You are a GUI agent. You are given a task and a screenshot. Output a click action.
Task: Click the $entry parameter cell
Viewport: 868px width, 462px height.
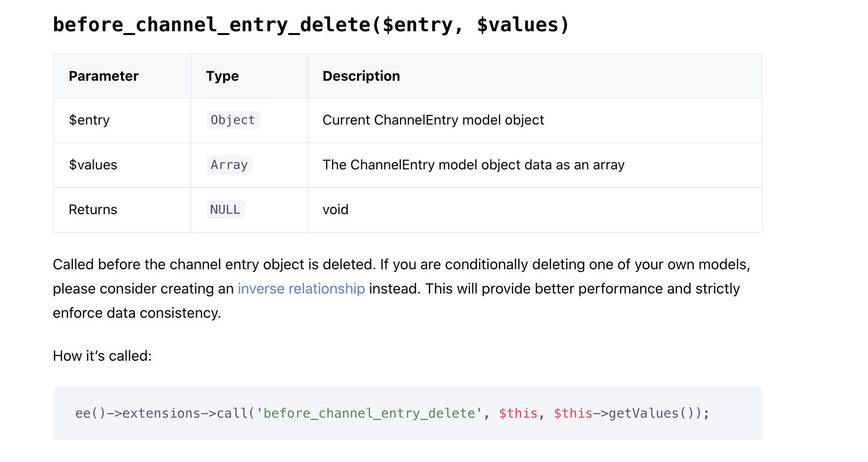(90, 120)
